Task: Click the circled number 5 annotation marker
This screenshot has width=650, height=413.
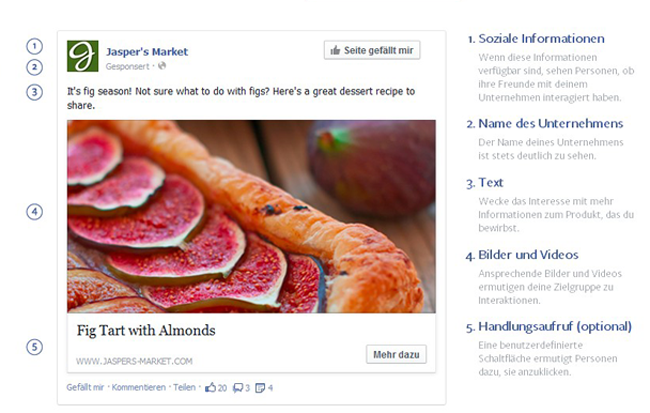Action: tap(35, 347)
